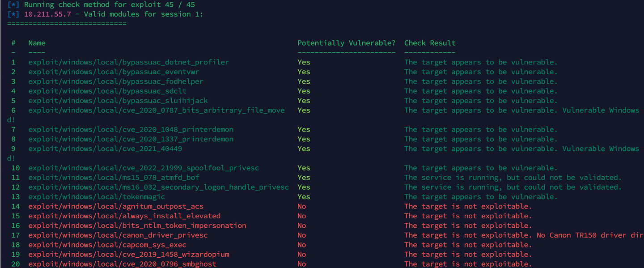Click the canon_driver_privesc module name

pos(118,235)
